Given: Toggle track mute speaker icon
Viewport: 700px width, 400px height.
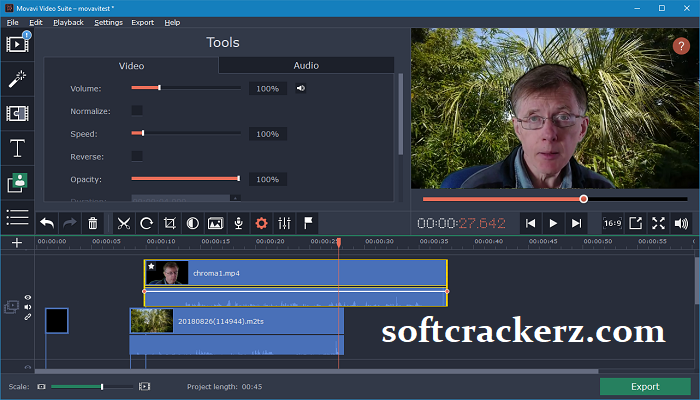Looking at the screenshot, I should (x=28, y=307).
